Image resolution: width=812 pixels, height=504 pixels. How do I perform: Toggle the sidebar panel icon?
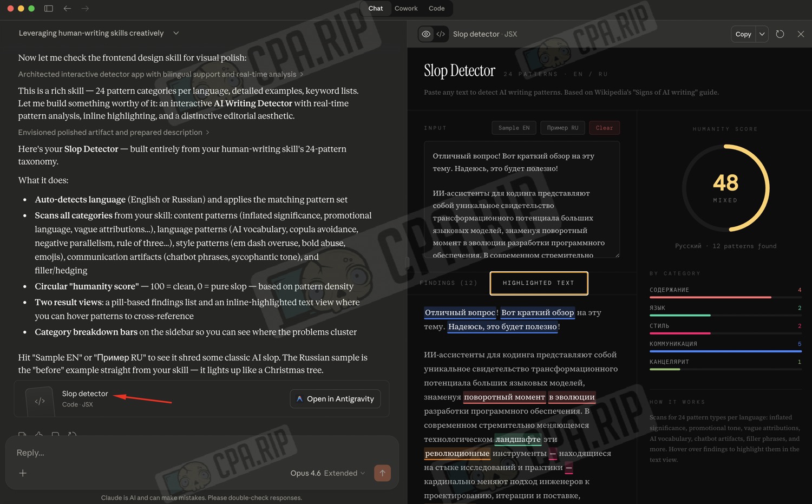(x=49, y=9)
